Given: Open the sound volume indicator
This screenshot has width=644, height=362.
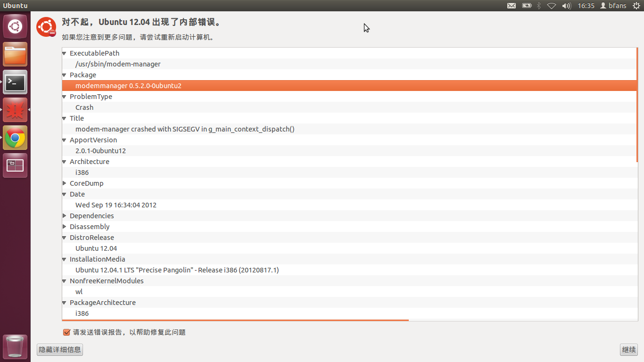Looking at the screenshot, I should (567, 6).
